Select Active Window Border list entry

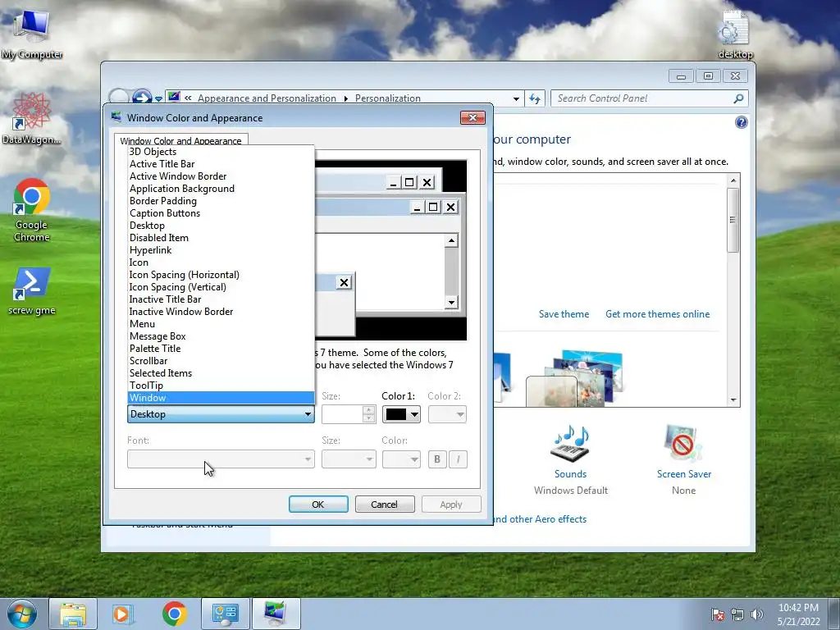221,176
